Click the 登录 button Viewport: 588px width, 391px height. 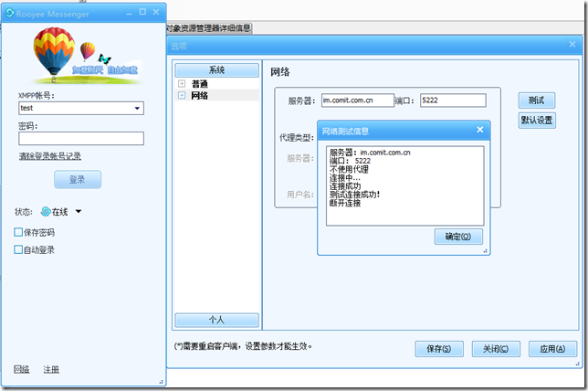pyautogui.click(x=78, y=179)
